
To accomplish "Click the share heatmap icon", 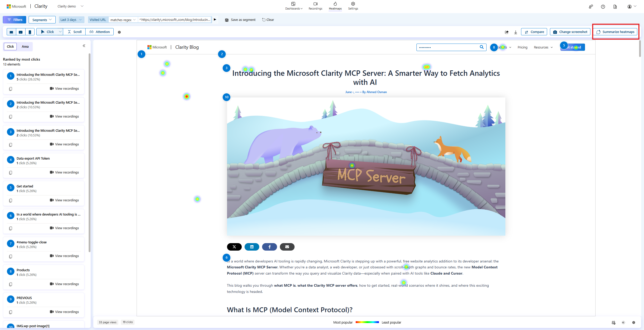I will coord(507,32).
